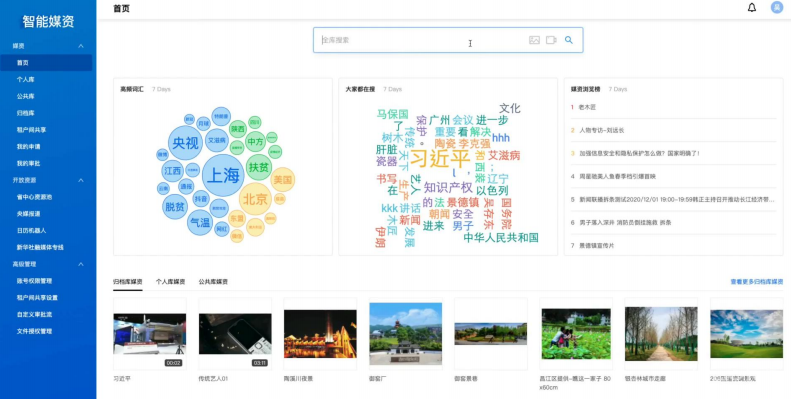
Task: Click the 智能媒资 logo title
Action: pyautogui.click(x=48, y=21)
